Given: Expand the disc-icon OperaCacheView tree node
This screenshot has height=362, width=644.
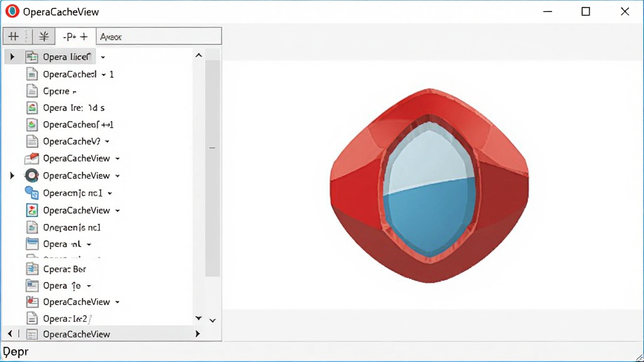Looking at the screenshot, I should [x=13, y=175].
